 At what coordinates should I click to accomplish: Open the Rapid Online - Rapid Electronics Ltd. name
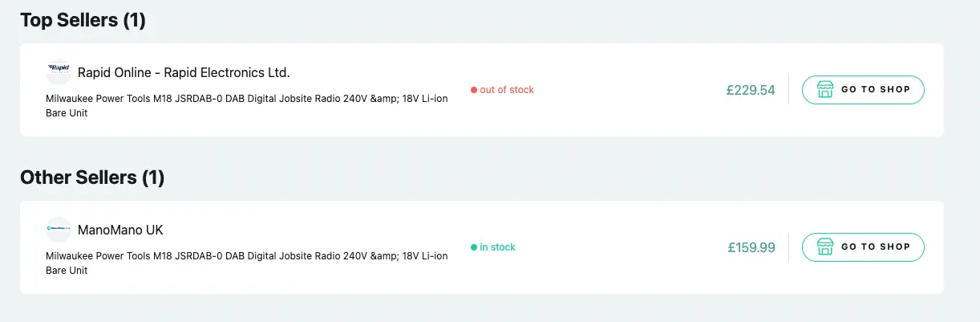[184, 73]
